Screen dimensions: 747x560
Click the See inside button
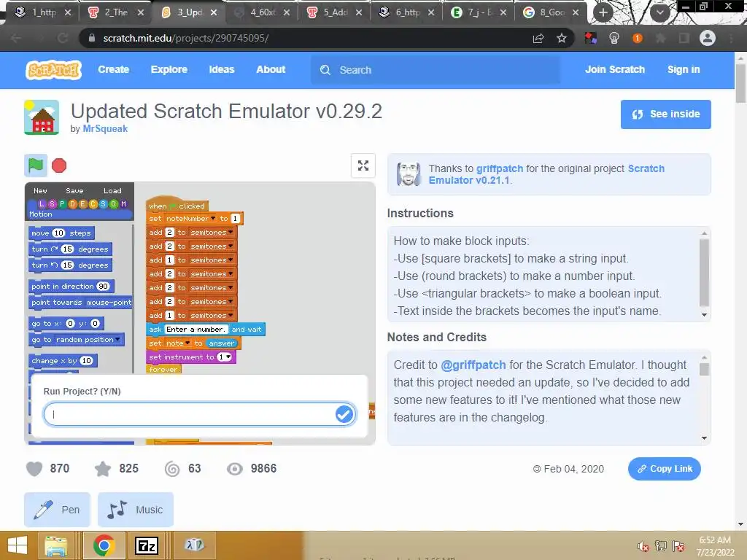tap(665, 114)
